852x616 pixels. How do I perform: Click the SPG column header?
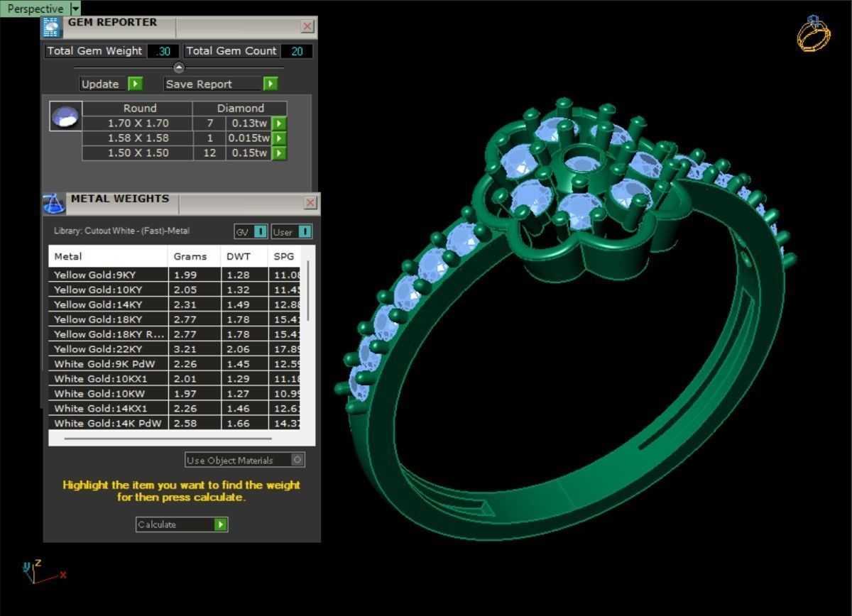pyautogui.click(x=285, y=256)
